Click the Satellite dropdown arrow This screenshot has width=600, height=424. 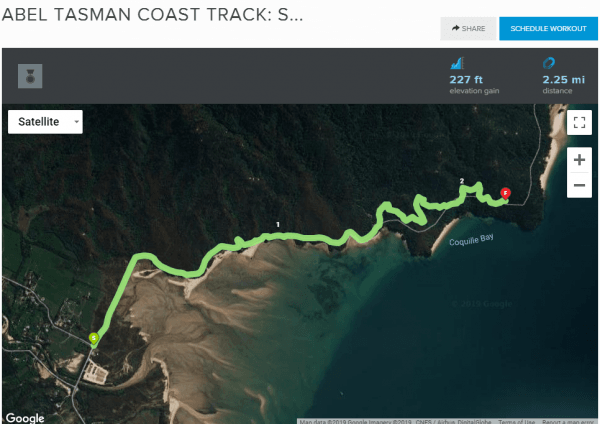coord(77,122)
